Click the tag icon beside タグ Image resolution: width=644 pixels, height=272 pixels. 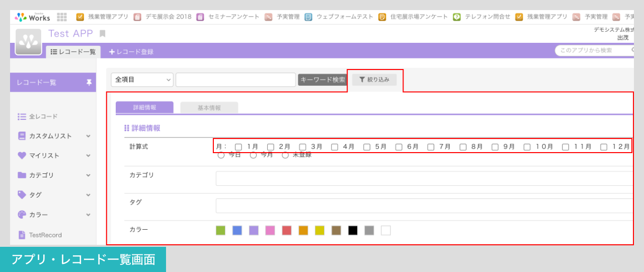click(x=22, y=194)
